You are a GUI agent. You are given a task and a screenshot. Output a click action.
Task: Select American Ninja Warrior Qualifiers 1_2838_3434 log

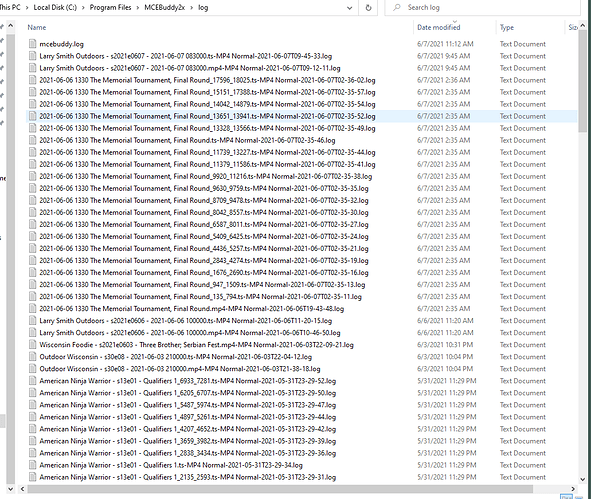pos(187,453)
